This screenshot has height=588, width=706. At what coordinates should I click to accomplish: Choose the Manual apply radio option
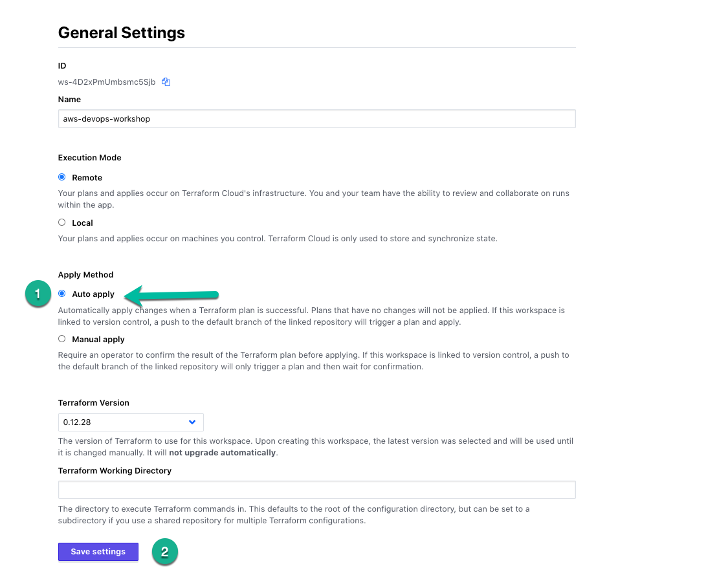pyautogui.click(x=62, y=338)
